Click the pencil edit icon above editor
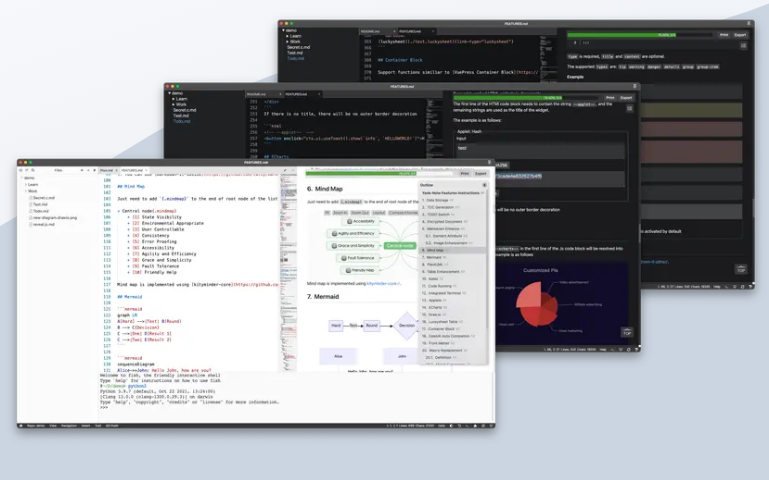Viewport: 769px width, 480px height. point(285,170)
